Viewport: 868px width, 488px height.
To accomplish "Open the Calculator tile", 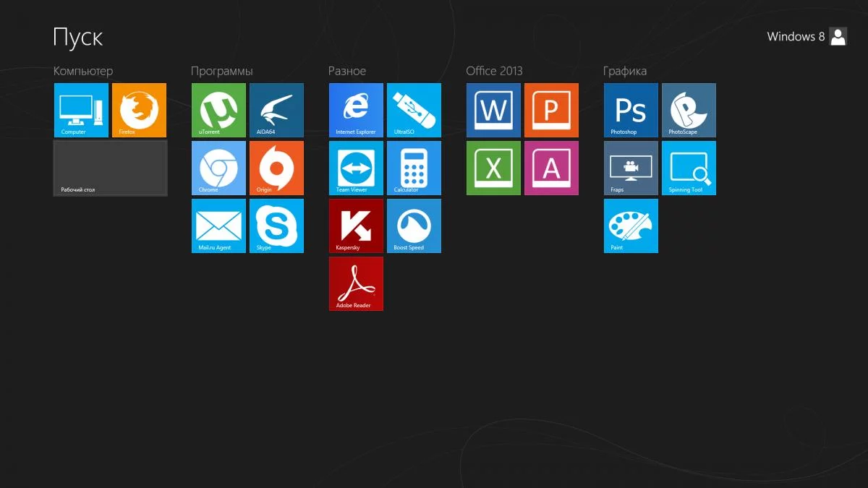I will click(x=414, y=168).
